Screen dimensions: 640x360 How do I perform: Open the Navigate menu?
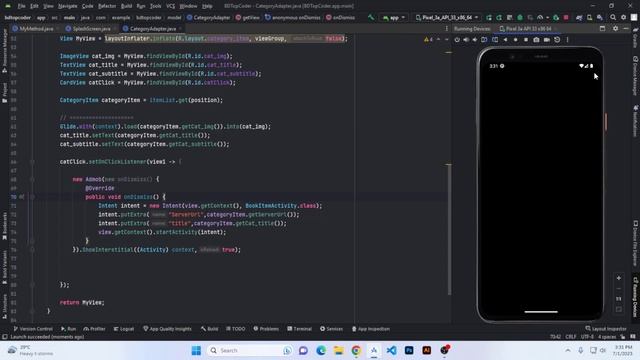[x=67, y=6]
